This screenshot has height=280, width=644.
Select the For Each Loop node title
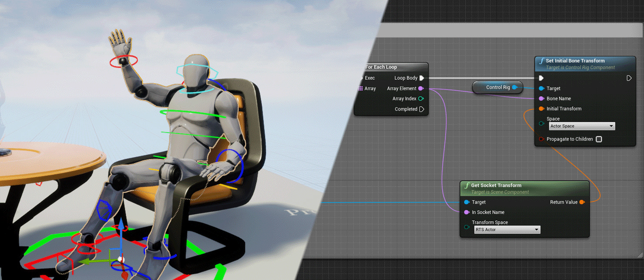click(381, 67)
